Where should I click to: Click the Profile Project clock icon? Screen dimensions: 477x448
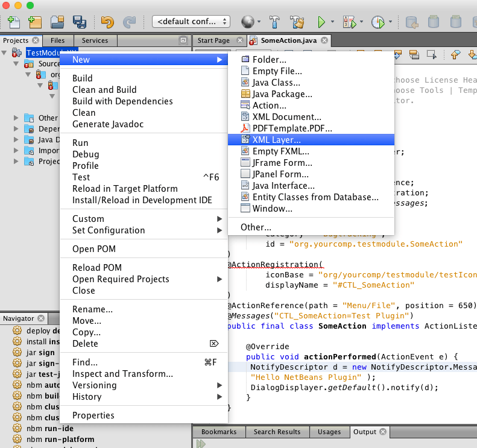pos(378,22)
